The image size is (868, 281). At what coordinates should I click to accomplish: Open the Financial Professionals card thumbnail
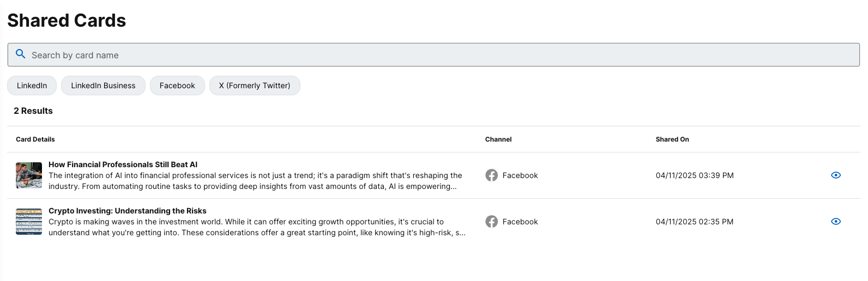point(29,175)
